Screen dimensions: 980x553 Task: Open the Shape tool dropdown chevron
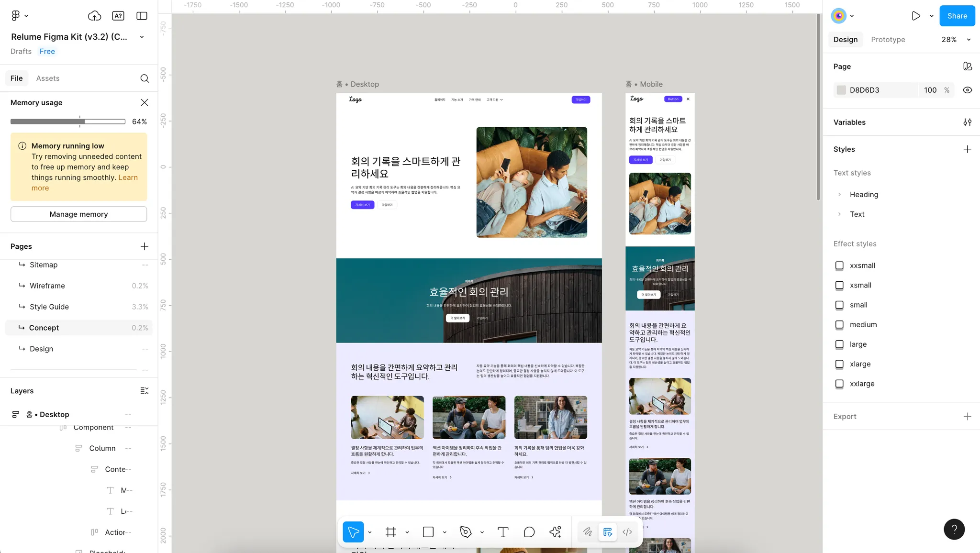(444, 531)
